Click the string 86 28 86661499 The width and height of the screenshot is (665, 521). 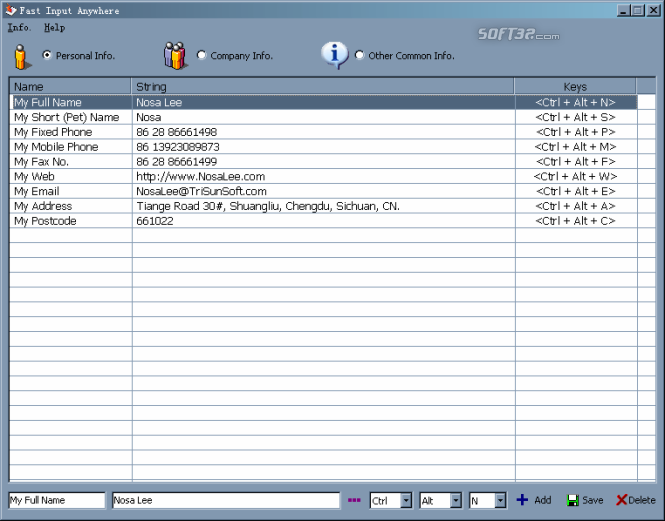point(176,162)
